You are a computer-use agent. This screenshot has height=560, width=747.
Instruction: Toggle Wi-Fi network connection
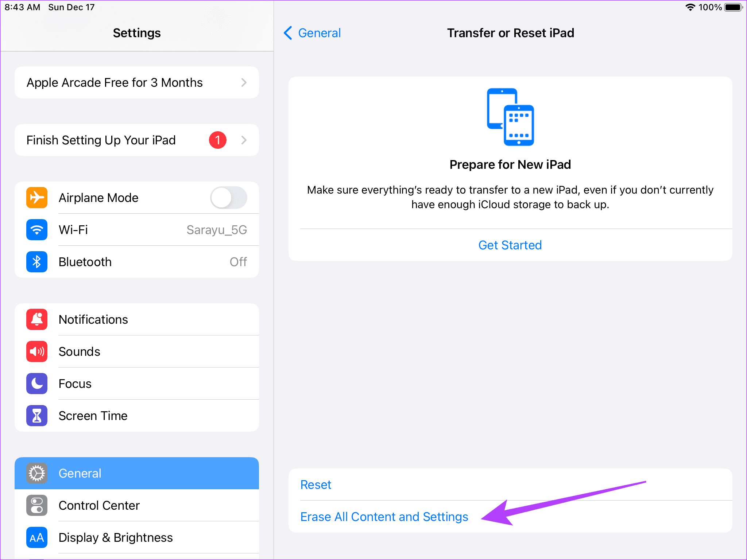[136, 229]
